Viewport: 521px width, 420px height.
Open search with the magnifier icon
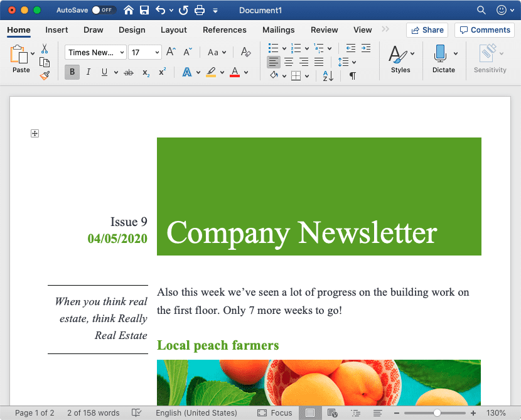click(x=481, y=10)
